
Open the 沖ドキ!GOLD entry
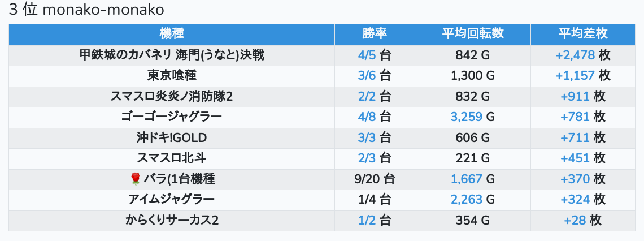pos(172,138)
